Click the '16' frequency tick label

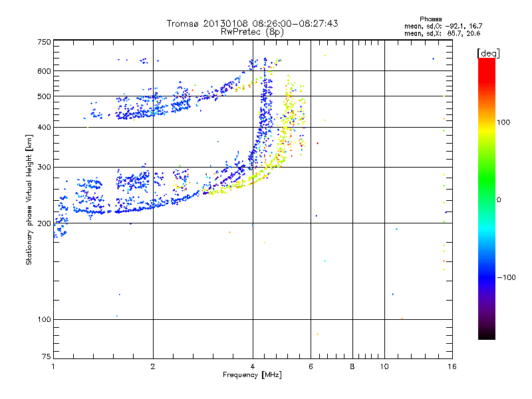pyautogui.click(x=452, y=366)
